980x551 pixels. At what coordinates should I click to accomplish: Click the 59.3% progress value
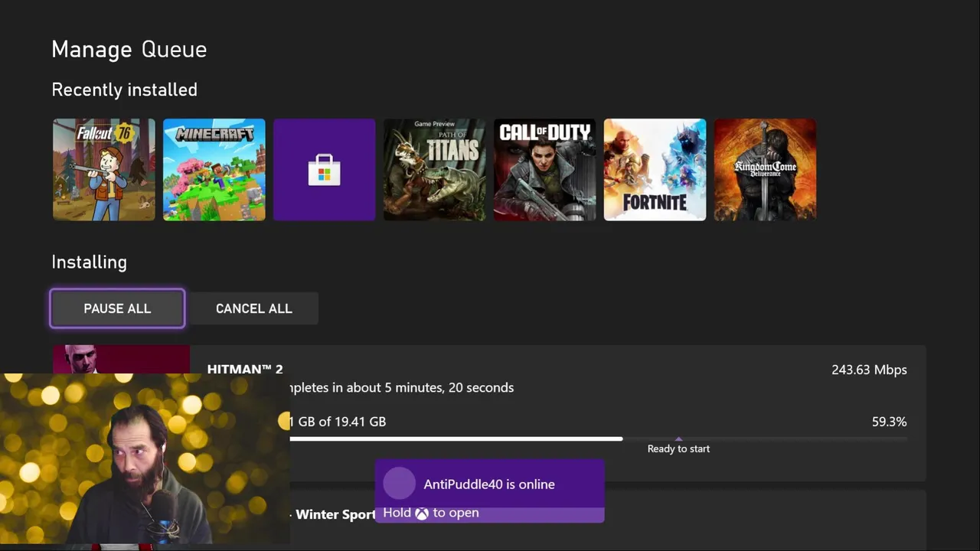point(889,422)
